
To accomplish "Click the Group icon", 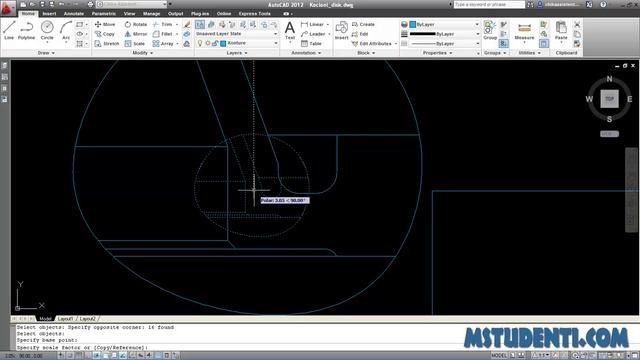I will [490, 31].
